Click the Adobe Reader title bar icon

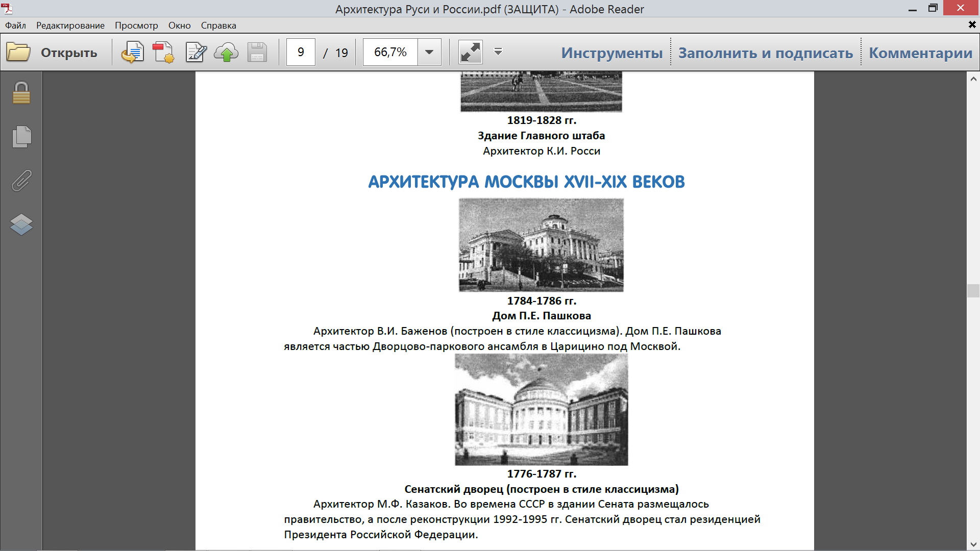(x=7, y=8)
